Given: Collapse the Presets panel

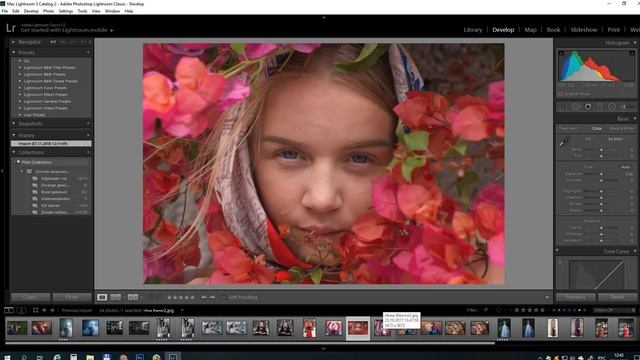Looking at the screenshot, I should [13, 53].
